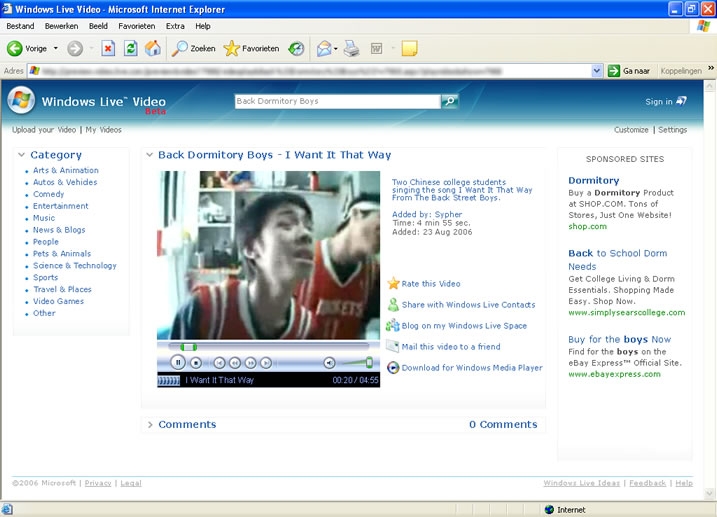This screenshot has width=717, height=517.
Task: Select the Video Games category
Action: point(59,301)
